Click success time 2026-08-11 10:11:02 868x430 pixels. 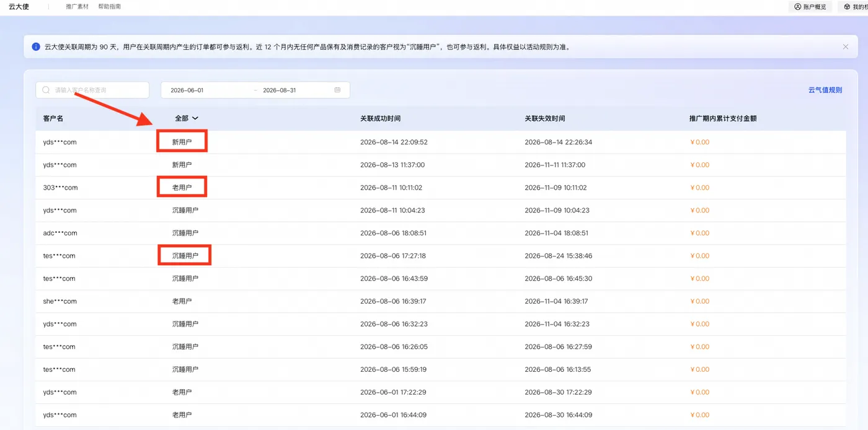391,188
